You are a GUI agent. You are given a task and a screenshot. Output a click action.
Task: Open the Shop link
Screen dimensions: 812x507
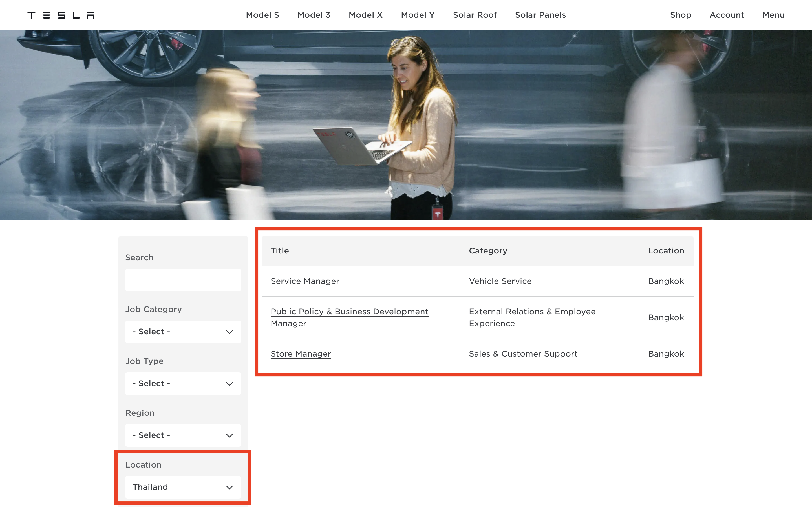680,15
